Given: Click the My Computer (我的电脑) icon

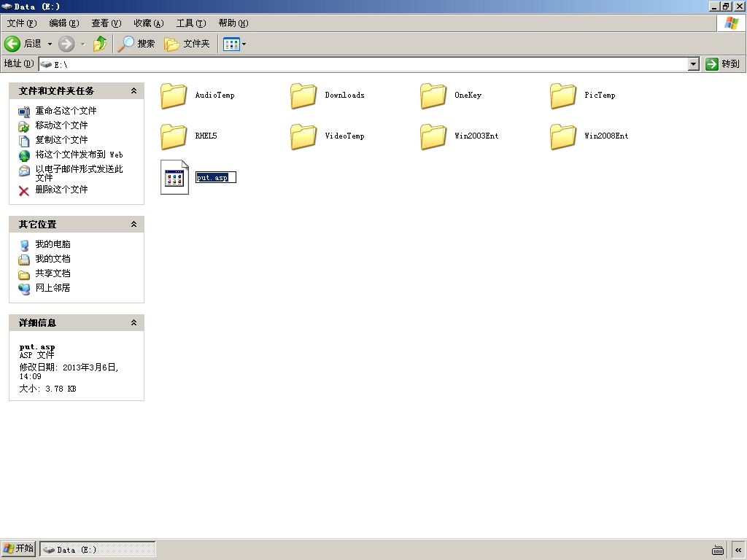Looking at the screenshot, I should click(x=24, y=245).
